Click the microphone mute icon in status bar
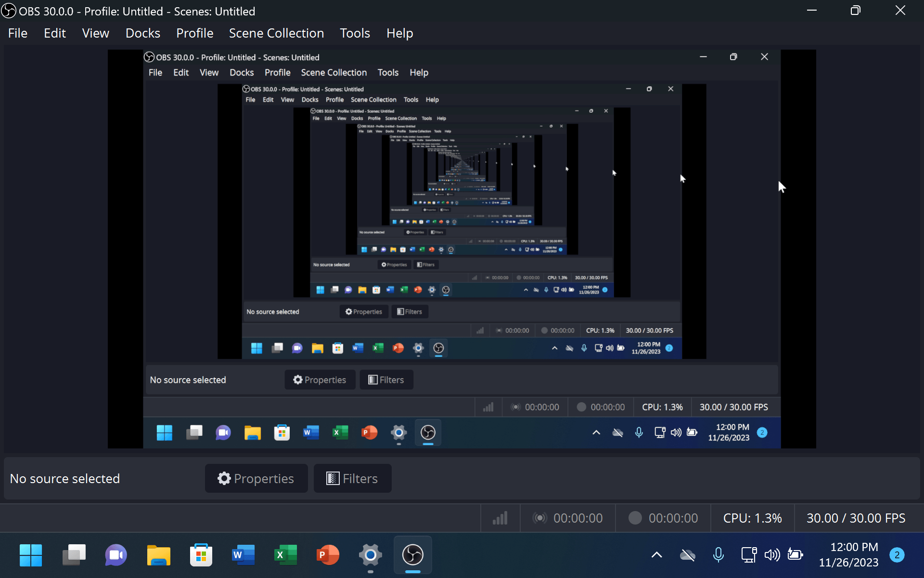Image resolution: width=924 pixels, height=578 pixels. tap(718, 555)
